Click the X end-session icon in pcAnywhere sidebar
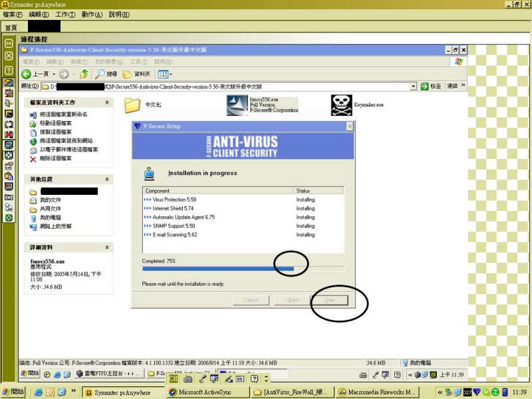This screenshot has height=399, width=532. [9, 56]
